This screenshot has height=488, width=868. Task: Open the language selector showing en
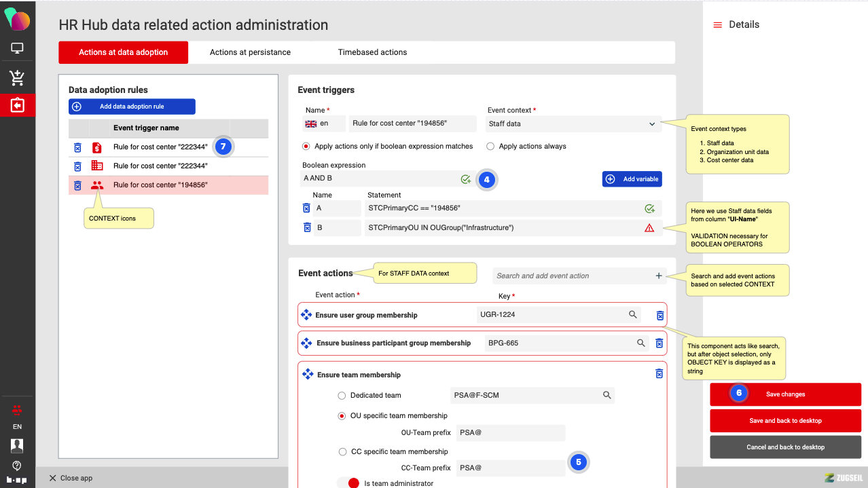[323, 124]
